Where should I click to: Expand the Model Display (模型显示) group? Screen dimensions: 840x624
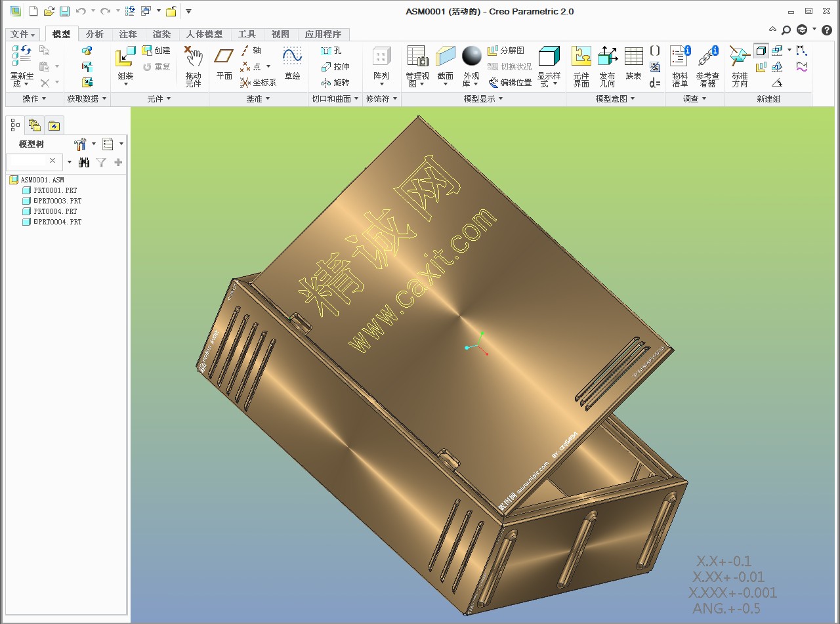[x=483, y=99]
